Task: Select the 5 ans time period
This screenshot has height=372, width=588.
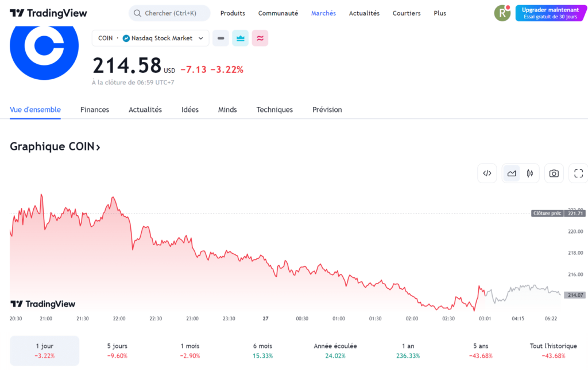Action: coord(481,350)
